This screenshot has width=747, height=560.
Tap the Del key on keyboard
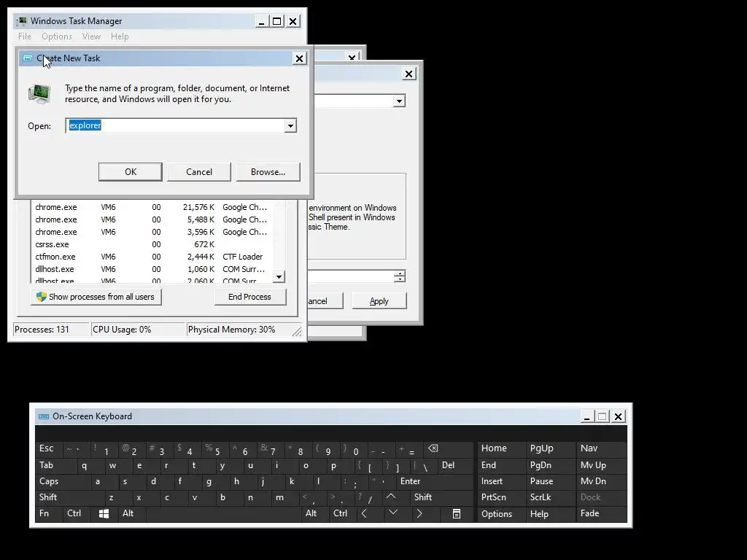coord(455,465)
